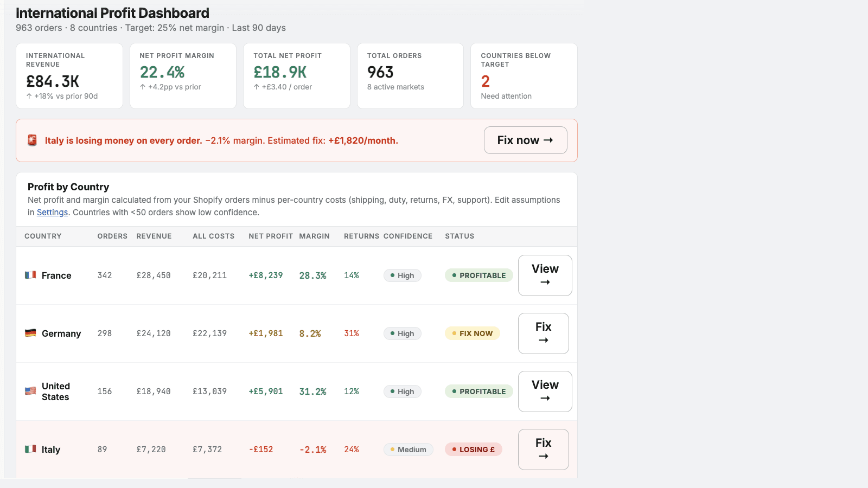Click United States' revenue £18,940
This screenshot has width=868, height=488.
(154, 391)
